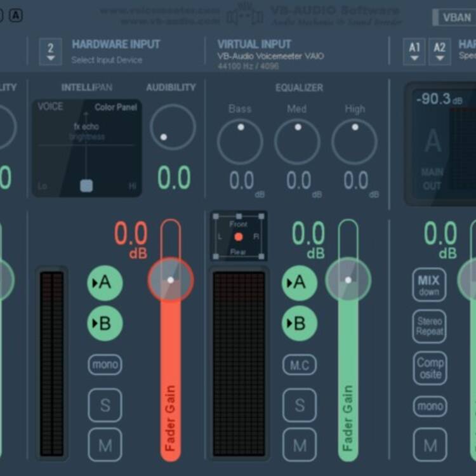Solo the hardware input strip

[x=105, y=405]
